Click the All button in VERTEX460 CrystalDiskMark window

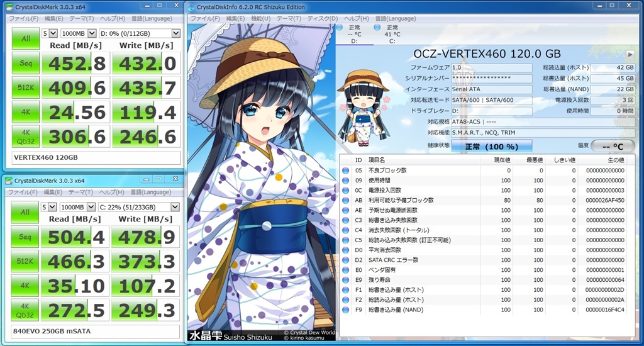[x=25, y=38]
